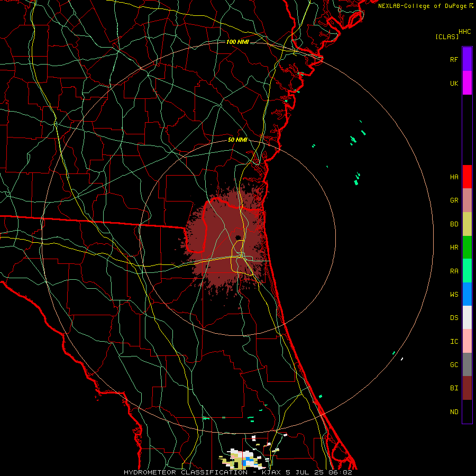Click the BI dark-red legend swatch
This screenshot has height=476, width=476.
click(x=467, y=388)
